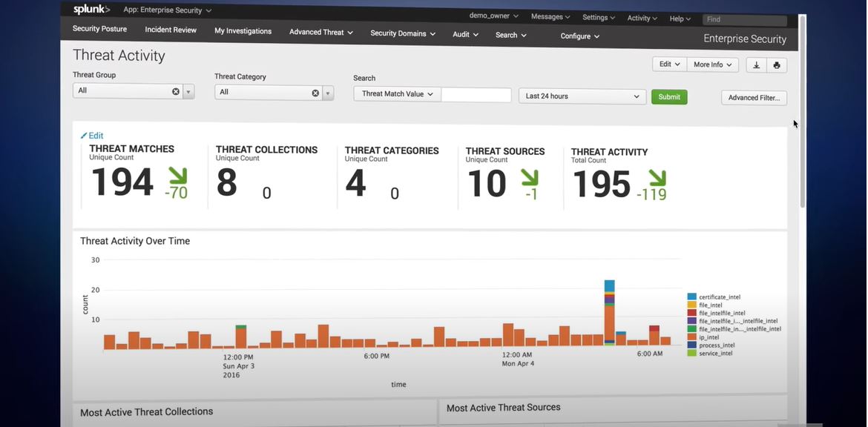This screenshot has height=427, width=868.
Task: Click the page vertical scrollbar
Action: [x=803, y=110]
